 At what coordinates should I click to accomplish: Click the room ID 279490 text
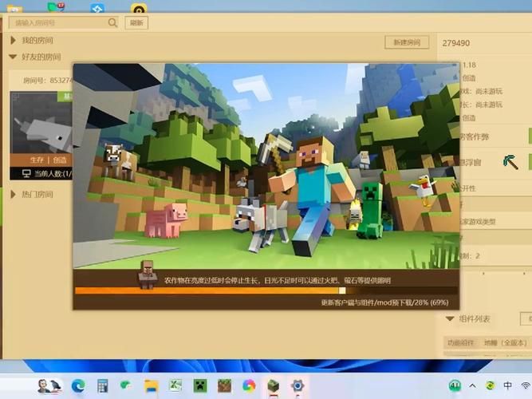(x=456, y=43)
